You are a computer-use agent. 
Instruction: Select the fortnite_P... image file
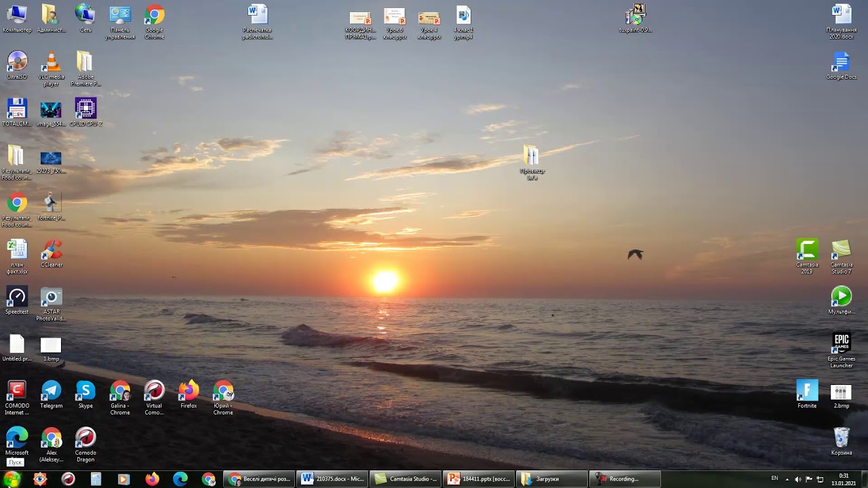(51, 207)
